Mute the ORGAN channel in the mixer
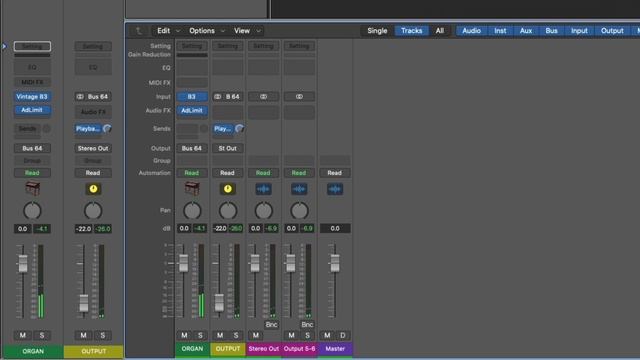Viewport: 640px width, 360px height. pyautogui.click(x=184, y=335)
